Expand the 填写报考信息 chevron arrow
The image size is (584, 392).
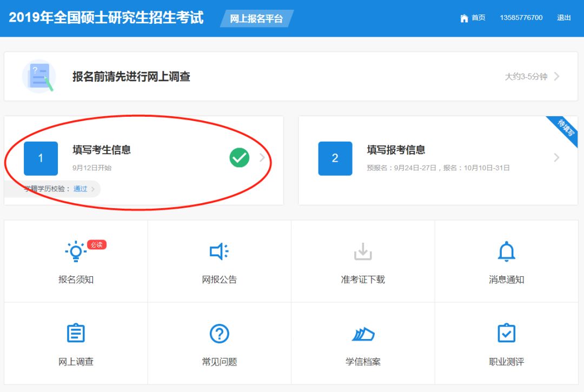556,158
